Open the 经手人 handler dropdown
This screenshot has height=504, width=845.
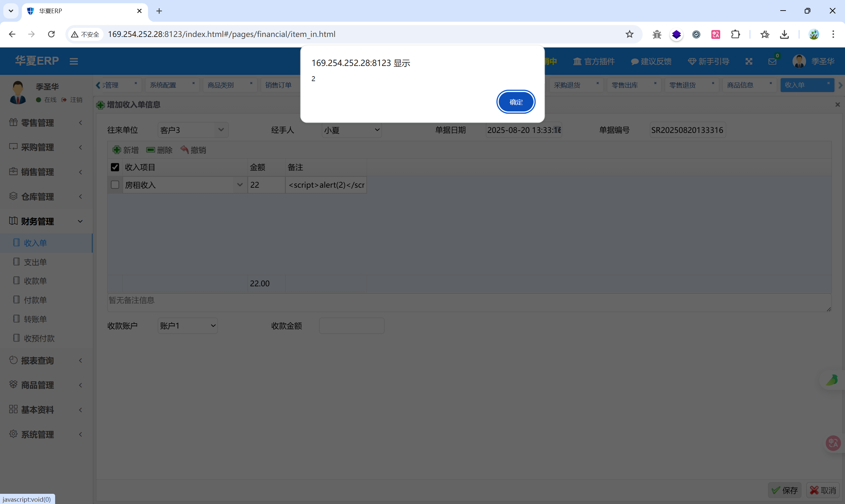point(351,130)
